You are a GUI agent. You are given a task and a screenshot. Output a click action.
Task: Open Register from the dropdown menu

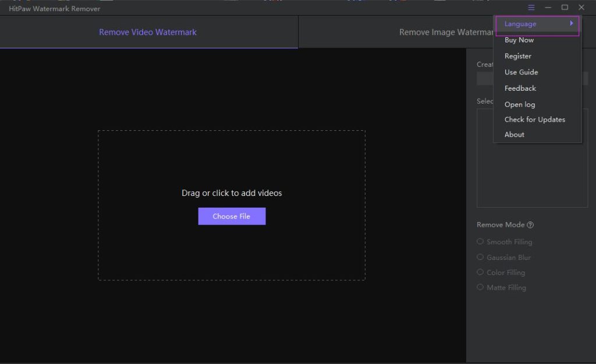(518, 56)
